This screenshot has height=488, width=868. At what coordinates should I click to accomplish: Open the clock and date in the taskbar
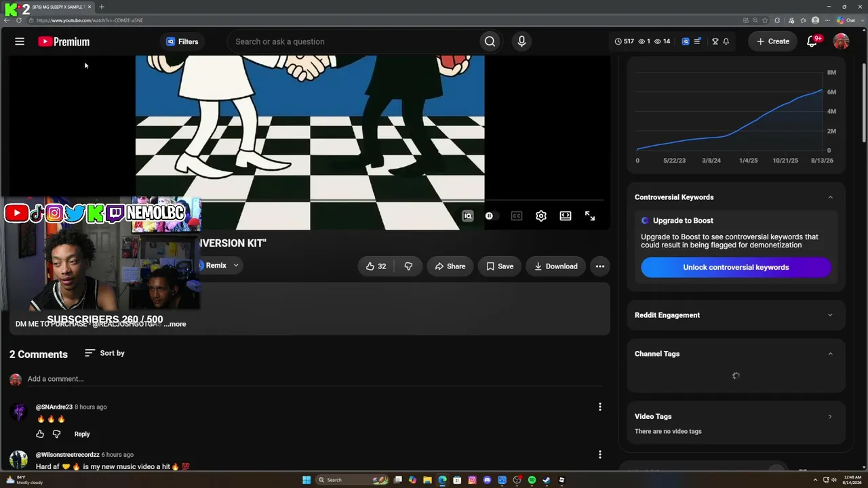click(852, 480)
